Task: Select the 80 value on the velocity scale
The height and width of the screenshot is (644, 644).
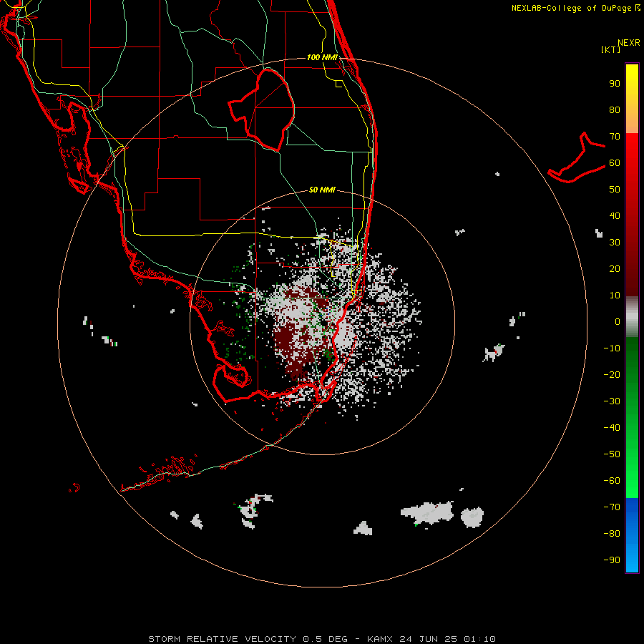Action: click(615, 109)
